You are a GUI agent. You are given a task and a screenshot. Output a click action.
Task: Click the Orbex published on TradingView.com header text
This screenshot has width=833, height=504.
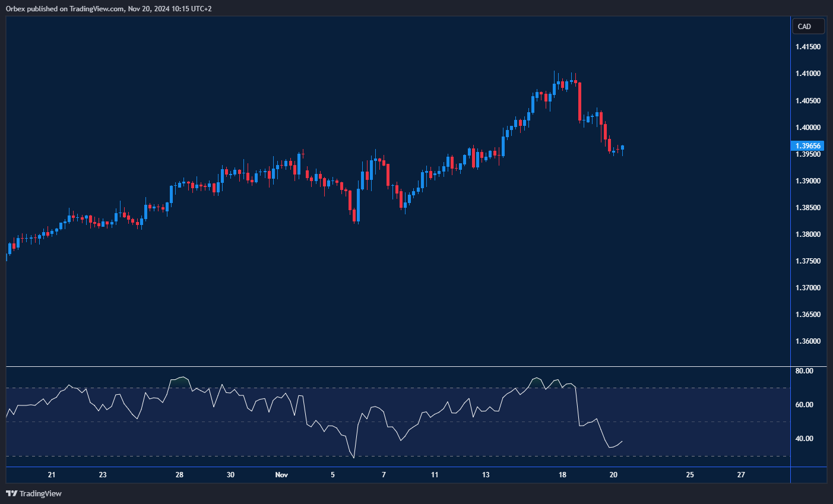tap(109, 8)
